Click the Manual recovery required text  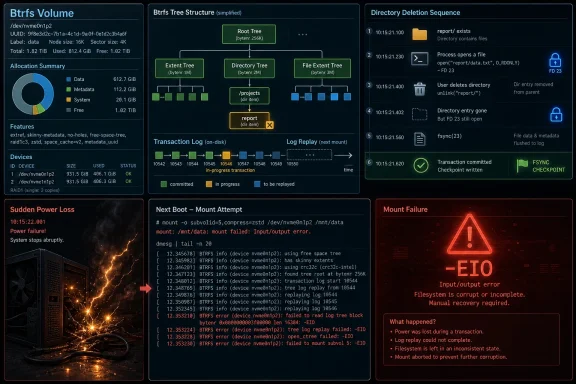(469, 303)
